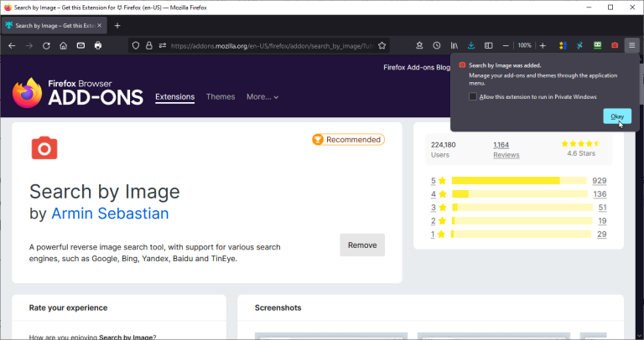Click the 5-star rating bar

pos(518,181)
